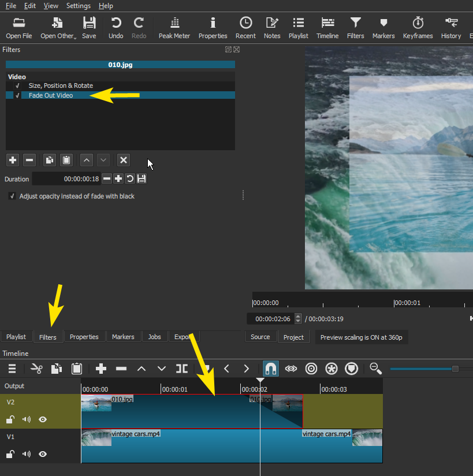Select the Size, Position & Rotate filter row
Image resolution: width=473 pixels, height=476 pixels.
tap(120, 85)
